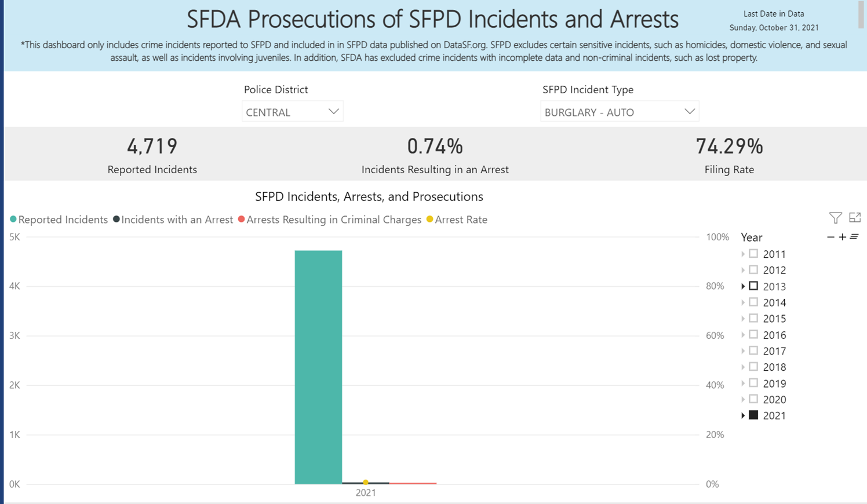The width and height of the screenshot is (867, 504).
Task: Expand the 2018 year node arrow
Action: tap(743, 367)
